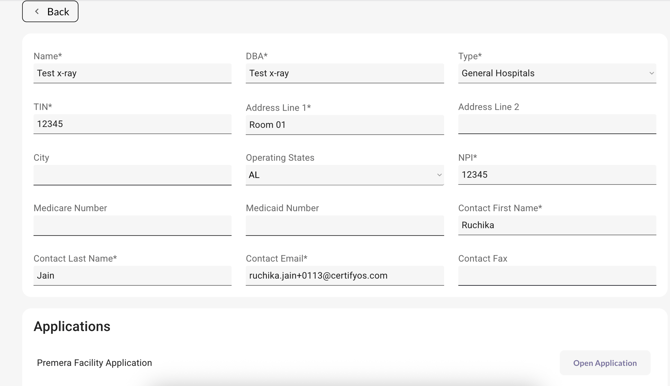Focus the DBA input field

point(344,74)
